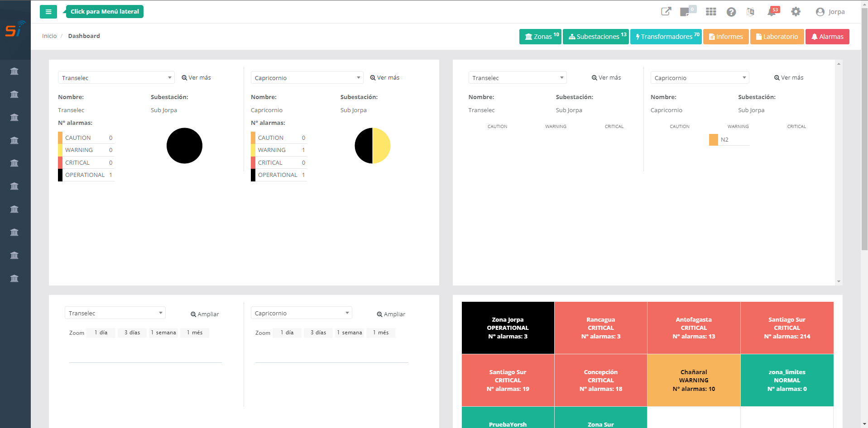Open the Transformadores 70 tab
The image size is (868, 428).
(666, 37)
